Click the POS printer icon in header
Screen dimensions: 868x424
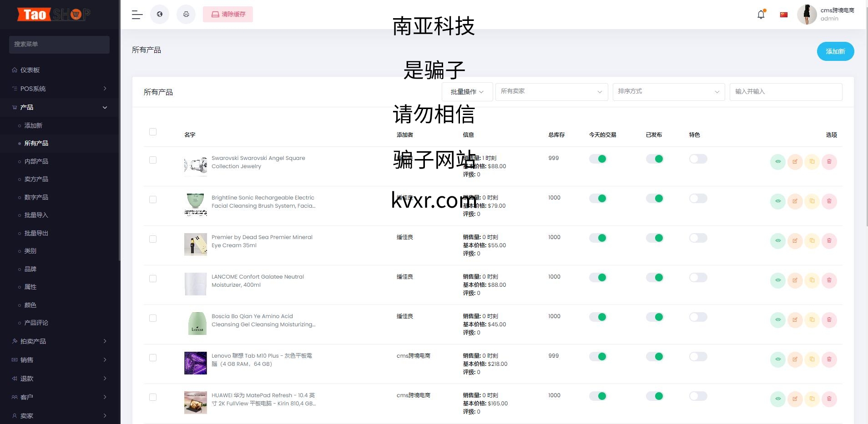186,15
